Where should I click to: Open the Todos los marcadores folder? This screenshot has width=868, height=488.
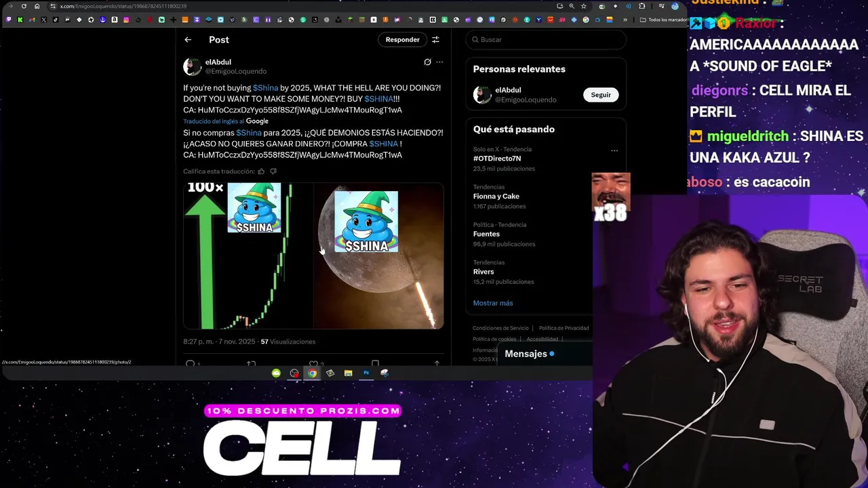(x=664, y=20)
